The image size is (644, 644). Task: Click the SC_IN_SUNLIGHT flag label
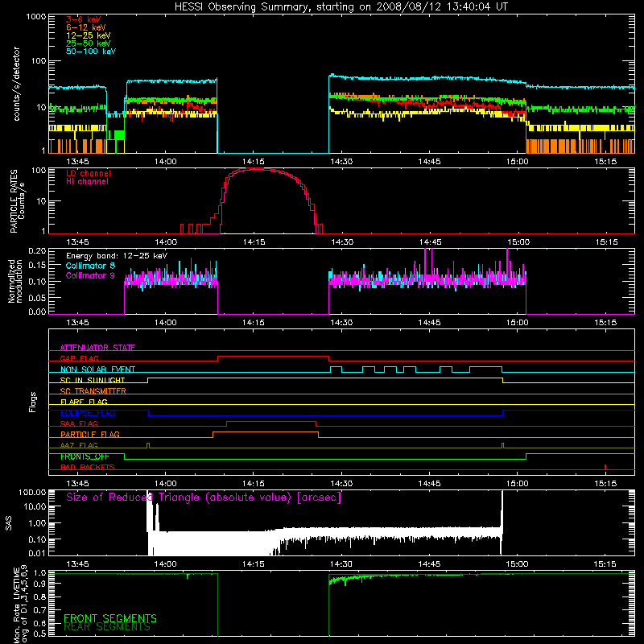point(93,380)
